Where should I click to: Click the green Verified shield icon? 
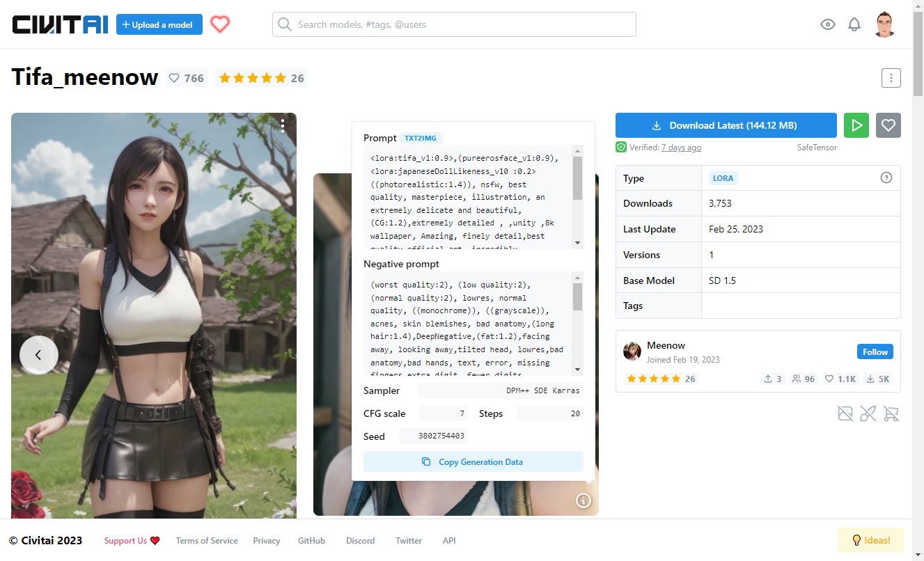(x=621, y=147)
